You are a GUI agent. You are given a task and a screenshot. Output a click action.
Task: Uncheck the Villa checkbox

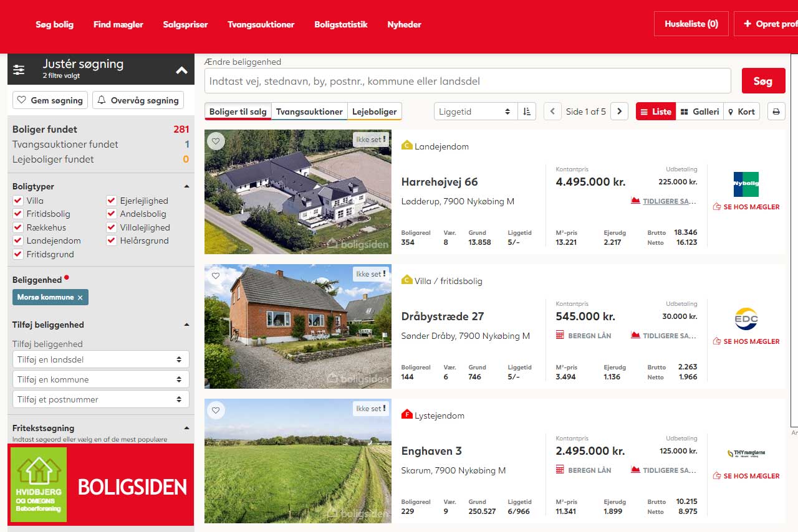click(x=18, y=201)
